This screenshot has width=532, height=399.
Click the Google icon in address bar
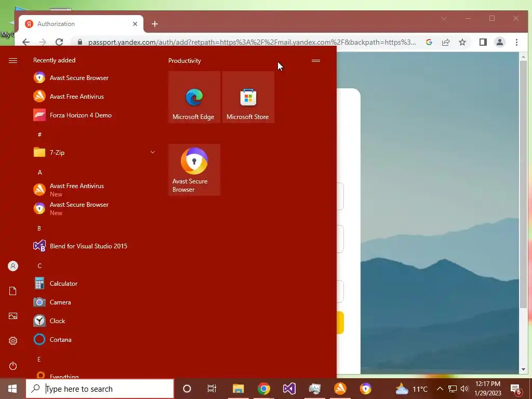429,42
